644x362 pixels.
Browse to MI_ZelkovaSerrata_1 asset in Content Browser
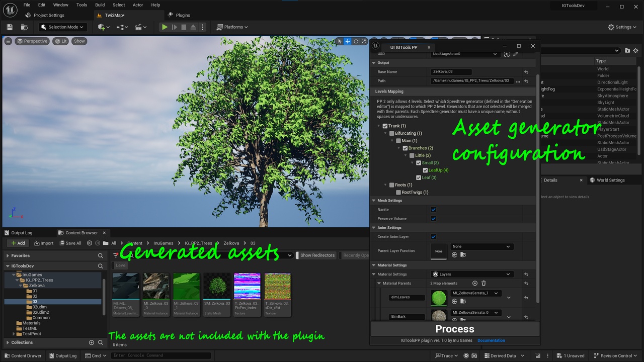[463, 302]
